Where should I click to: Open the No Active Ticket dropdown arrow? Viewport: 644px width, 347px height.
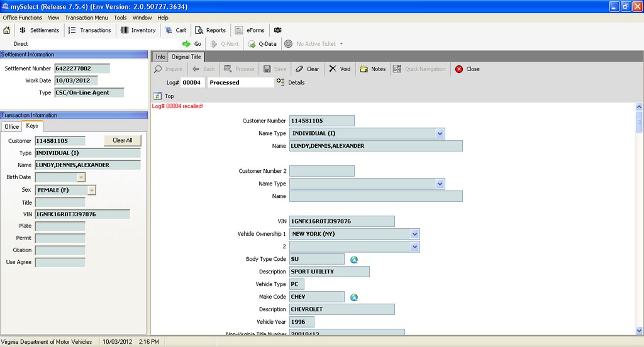point(341,44)
